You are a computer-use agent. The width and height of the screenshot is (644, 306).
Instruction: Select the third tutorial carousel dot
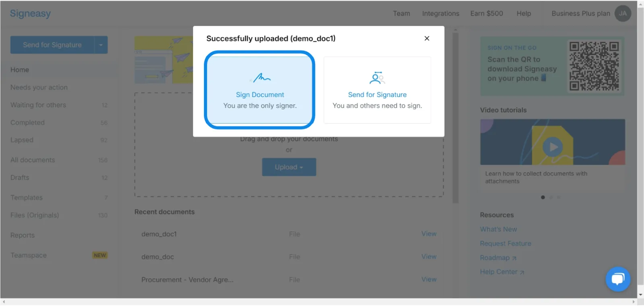click(559, 197)
